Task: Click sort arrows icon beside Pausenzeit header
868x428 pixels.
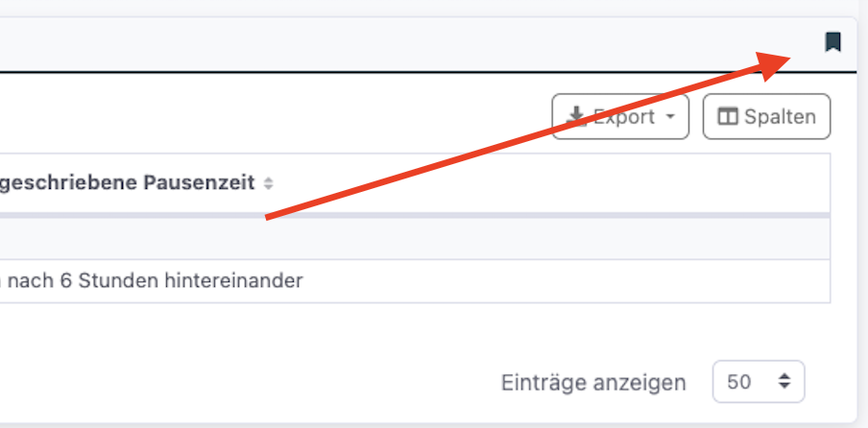Action: tap(269, 183)
